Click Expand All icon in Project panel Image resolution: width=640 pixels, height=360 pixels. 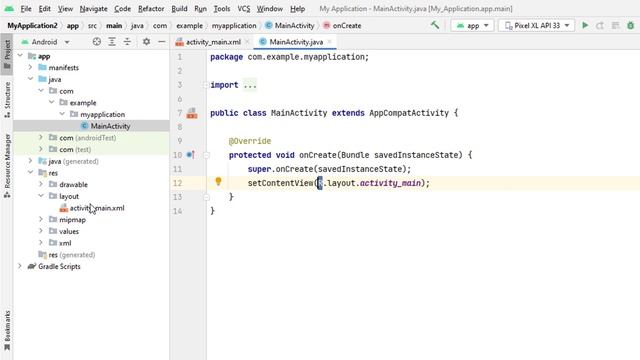112,42
